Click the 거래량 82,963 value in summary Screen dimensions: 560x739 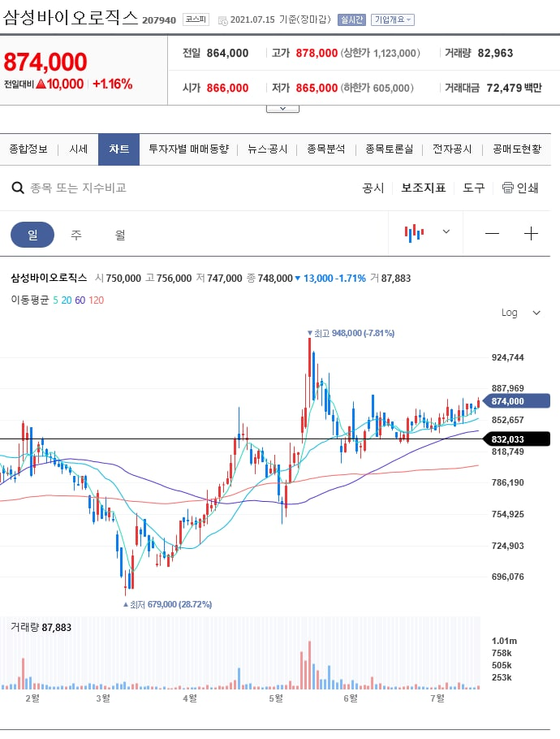[x=495, y=53]
